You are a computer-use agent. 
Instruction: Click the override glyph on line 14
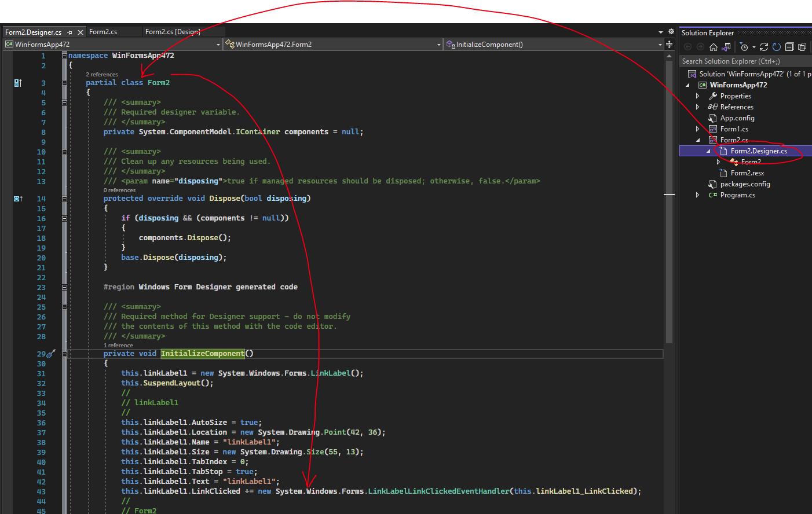click(x=18, y=199)
